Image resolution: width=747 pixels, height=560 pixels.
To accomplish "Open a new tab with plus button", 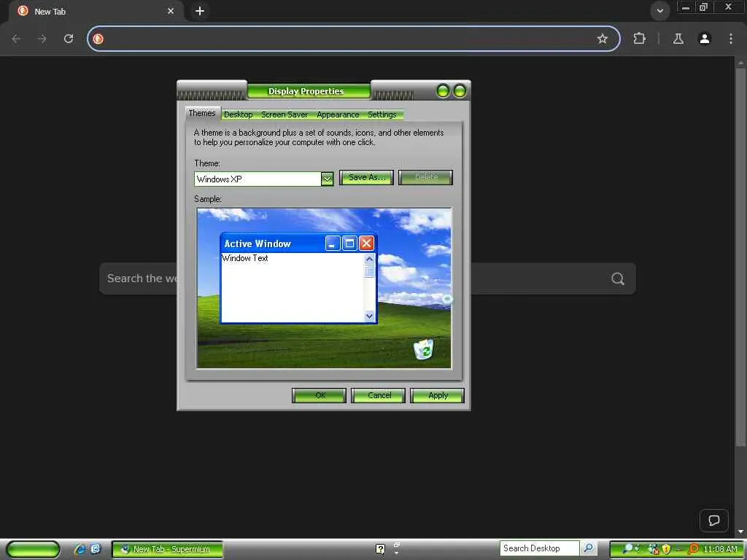I will tap(200, 11).
